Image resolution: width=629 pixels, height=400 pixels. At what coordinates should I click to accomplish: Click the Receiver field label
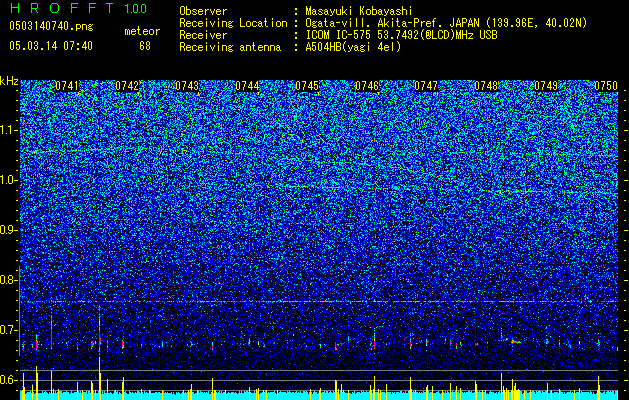tap(203, 35)
